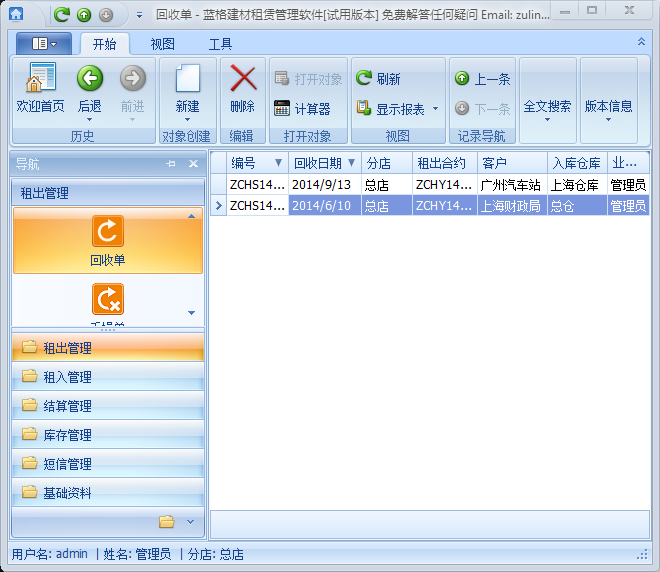The height and width of the screenshot is (572, 660).
Task: Select the cell 上海仓库
Action: pyautogui.click(x=577, y=184)
